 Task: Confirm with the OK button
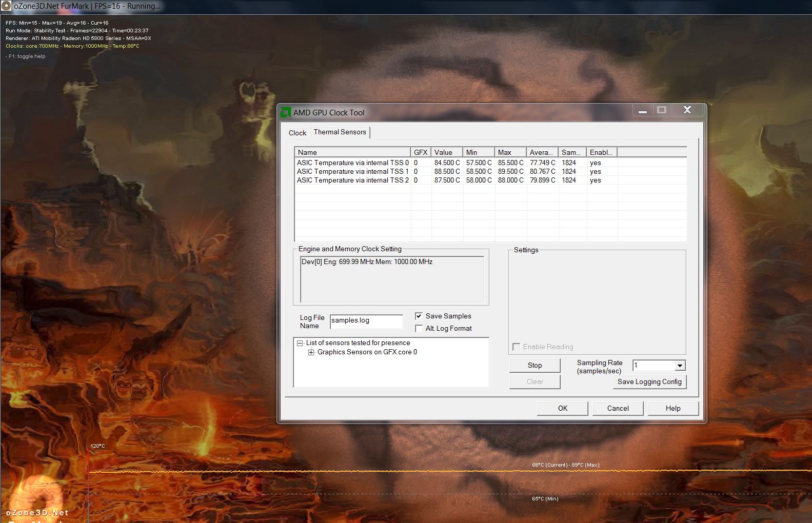[x=563, y=408]
